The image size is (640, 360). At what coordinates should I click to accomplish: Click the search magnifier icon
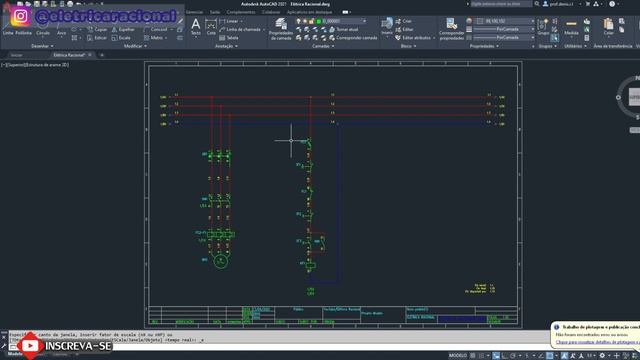click(537, 4)
